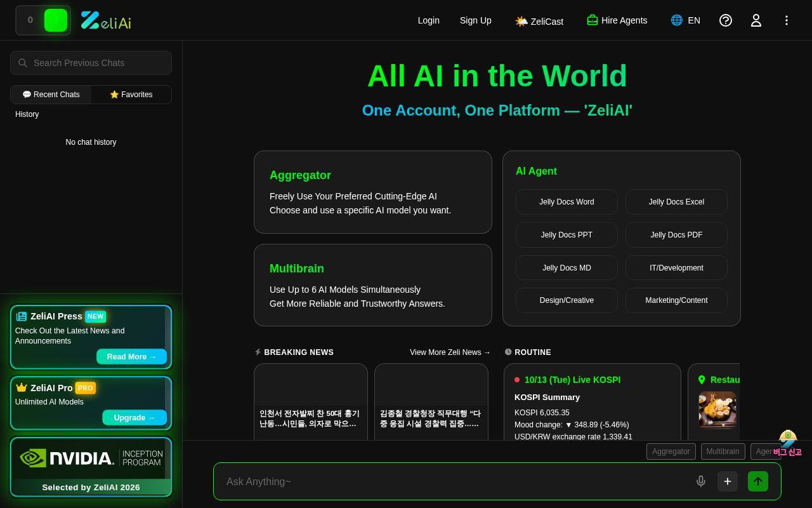Image resolution: width=812 pixels, height=508 pixels.
Task: Open the Live KOSPI routine card
Action: click(593, 402)
